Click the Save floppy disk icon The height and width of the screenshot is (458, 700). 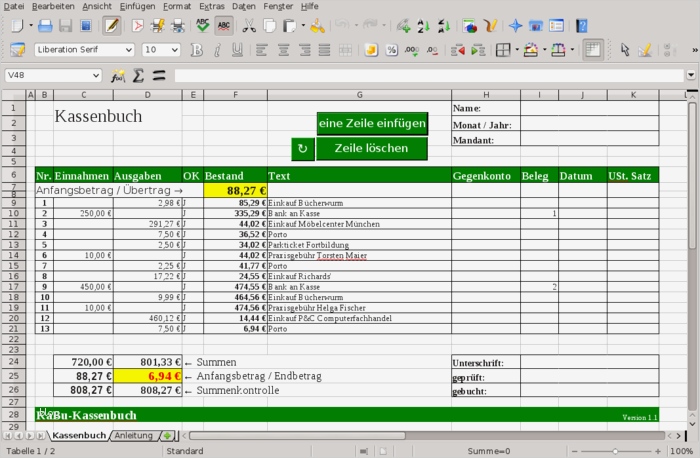click(66, 26)
